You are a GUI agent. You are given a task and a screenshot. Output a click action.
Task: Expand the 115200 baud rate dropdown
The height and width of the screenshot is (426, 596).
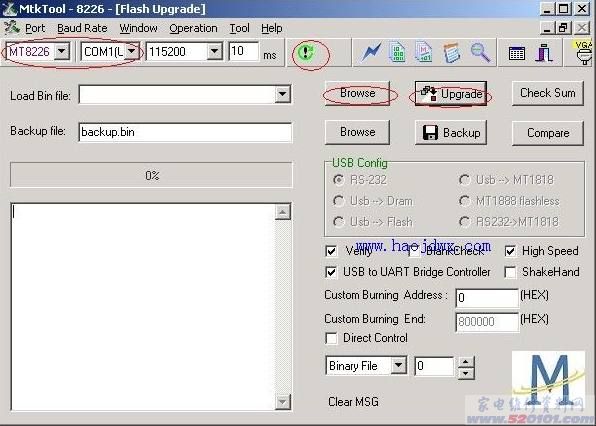pyautogui.click(x=214, y=51)
